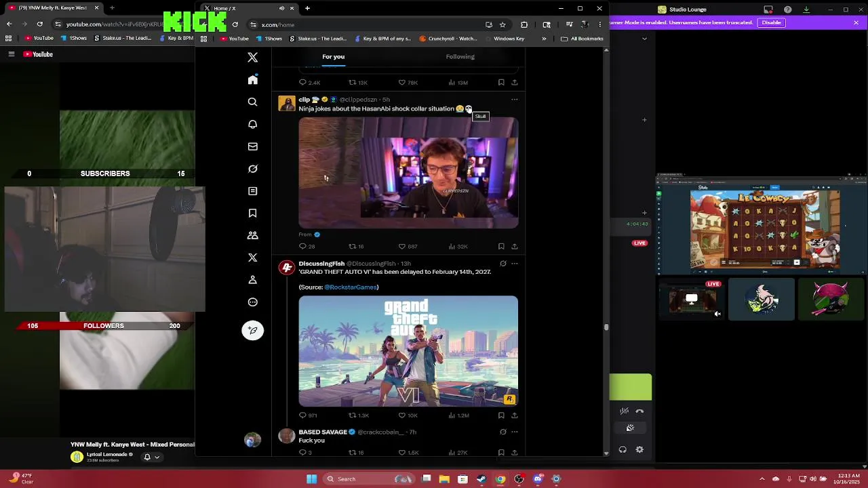
Task: Open Bookmarks in X sidebar
Action: tap(252, 213)
